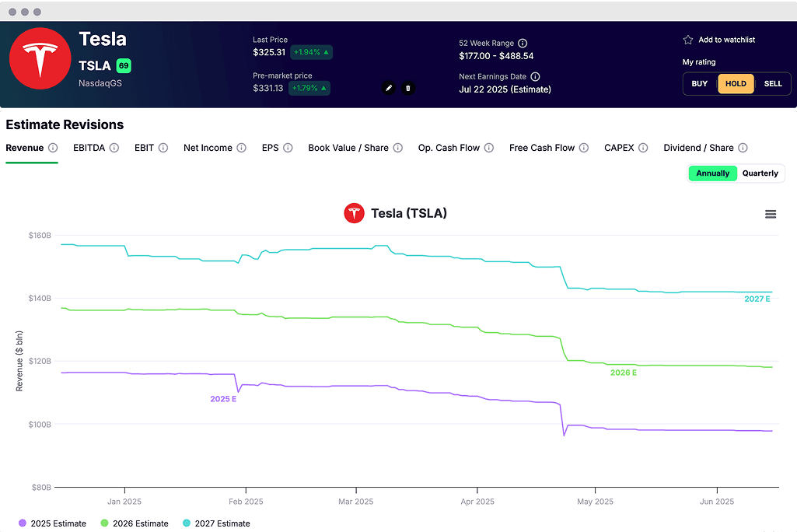Switch chart to Annually view

pos(712,173)
